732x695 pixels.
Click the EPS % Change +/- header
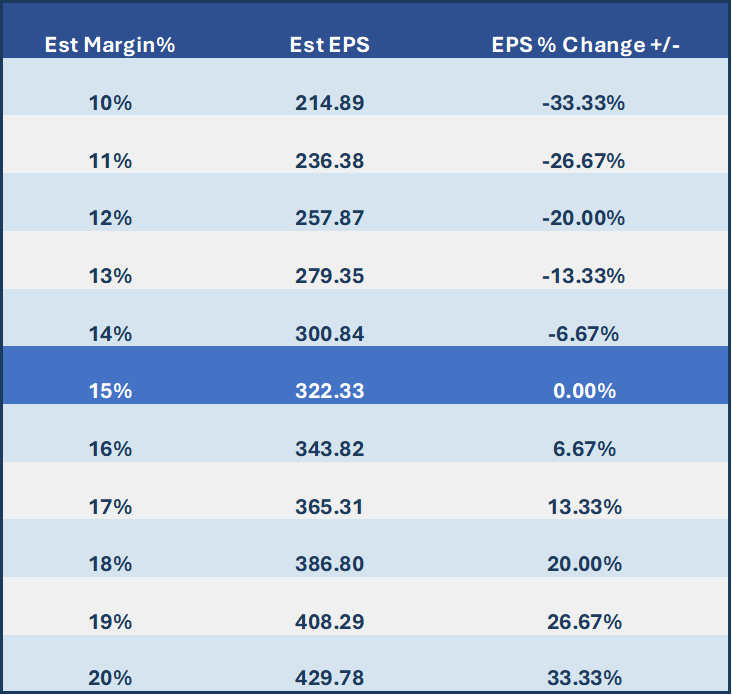coord(586,45)
